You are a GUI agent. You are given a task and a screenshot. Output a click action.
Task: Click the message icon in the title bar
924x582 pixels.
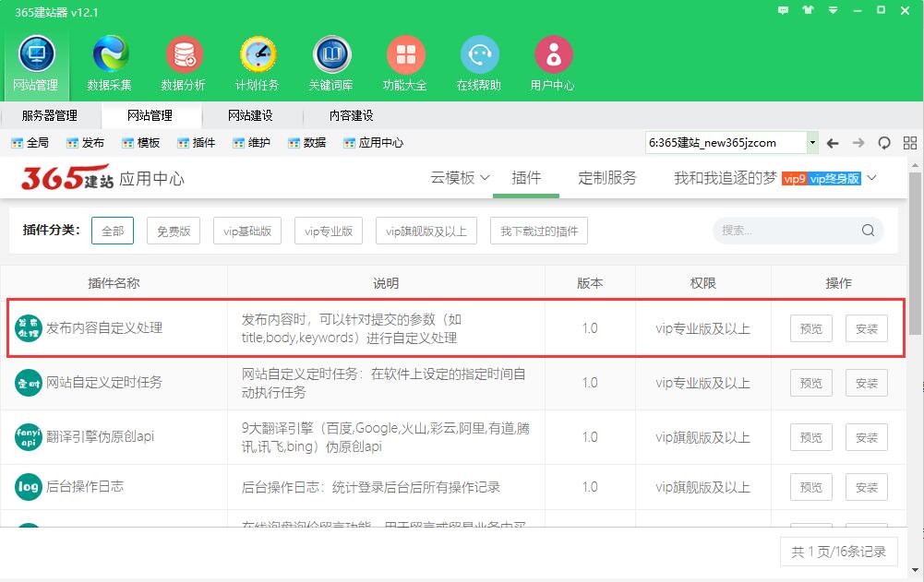tap(783, 10)
